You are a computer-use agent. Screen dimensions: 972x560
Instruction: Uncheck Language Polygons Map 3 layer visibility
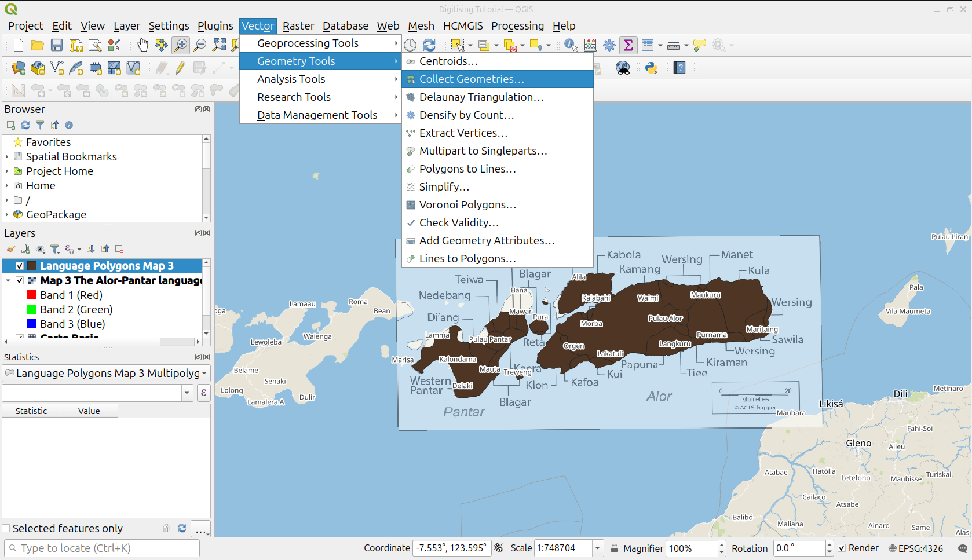tap(20, 266)
